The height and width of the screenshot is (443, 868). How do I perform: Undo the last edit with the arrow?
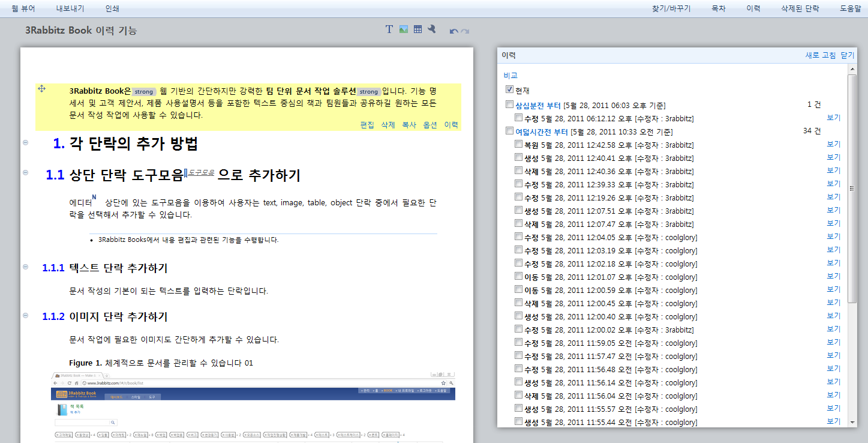click(454, 31)
